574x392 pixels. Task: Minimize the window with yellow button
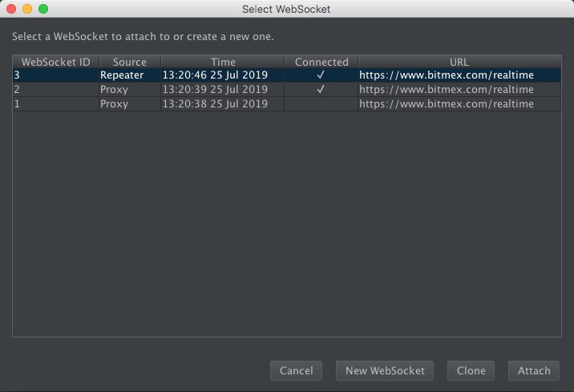27,9
